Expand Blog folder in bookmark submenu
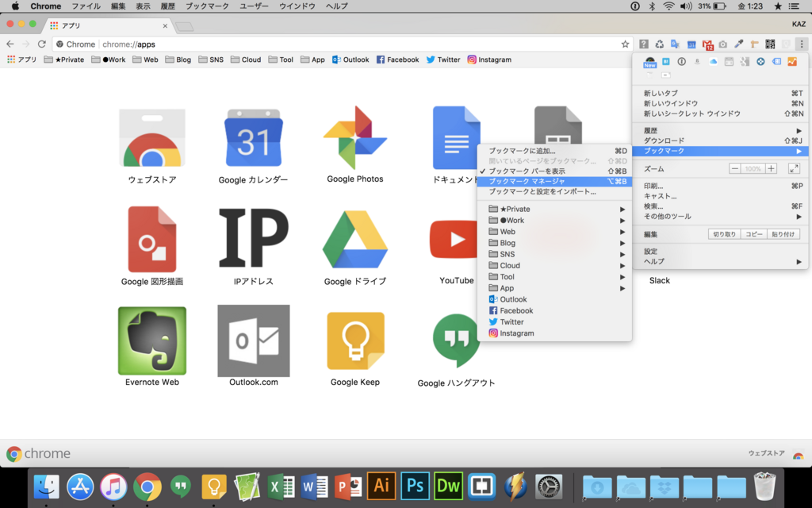The height and width of the screenshot is (508, 812). point(553,243)
